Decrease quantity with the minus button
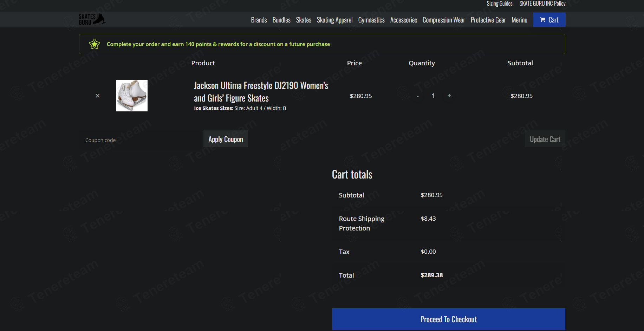This screenshot has width=644, height=331. 417,96
